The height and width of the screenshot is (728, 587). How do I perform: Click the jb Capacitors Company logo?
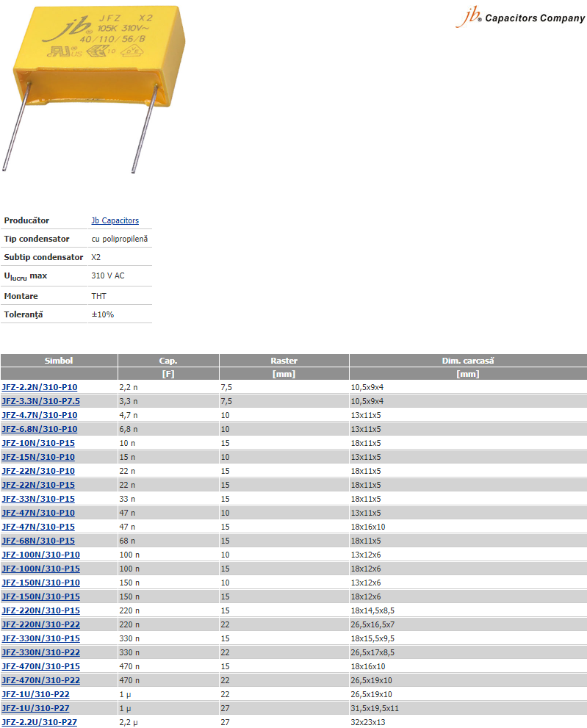click(x=520, y=17)
